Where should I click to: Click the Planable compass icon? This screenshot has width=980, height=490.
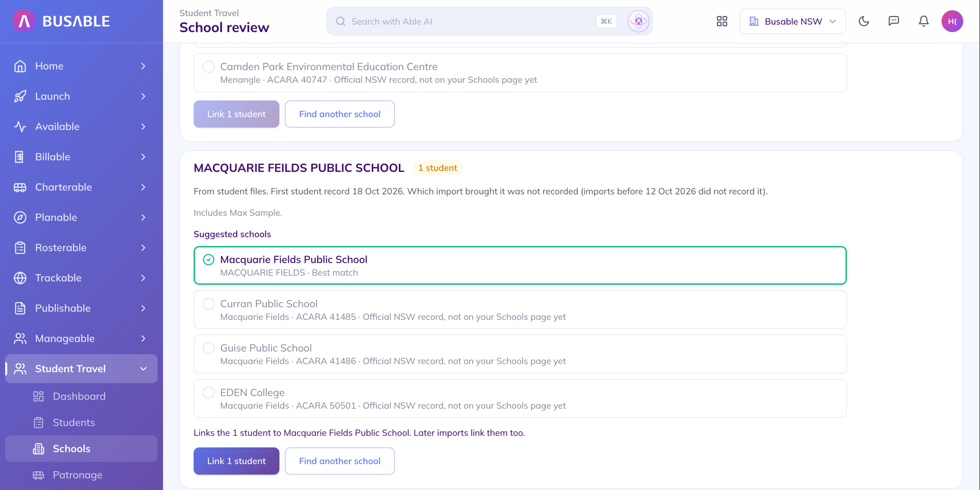coord(20,217)
